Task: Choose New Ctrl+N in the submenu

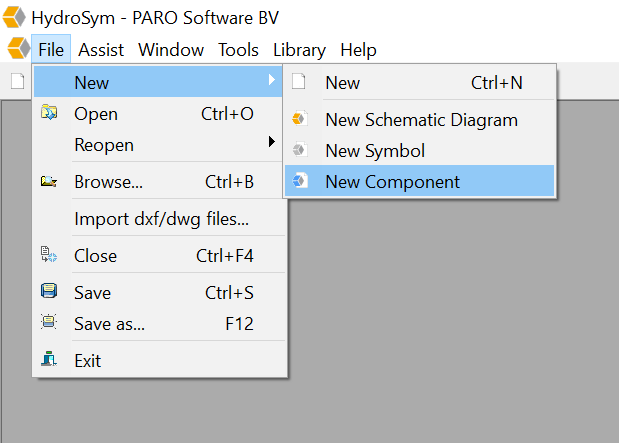Action: 420,83
